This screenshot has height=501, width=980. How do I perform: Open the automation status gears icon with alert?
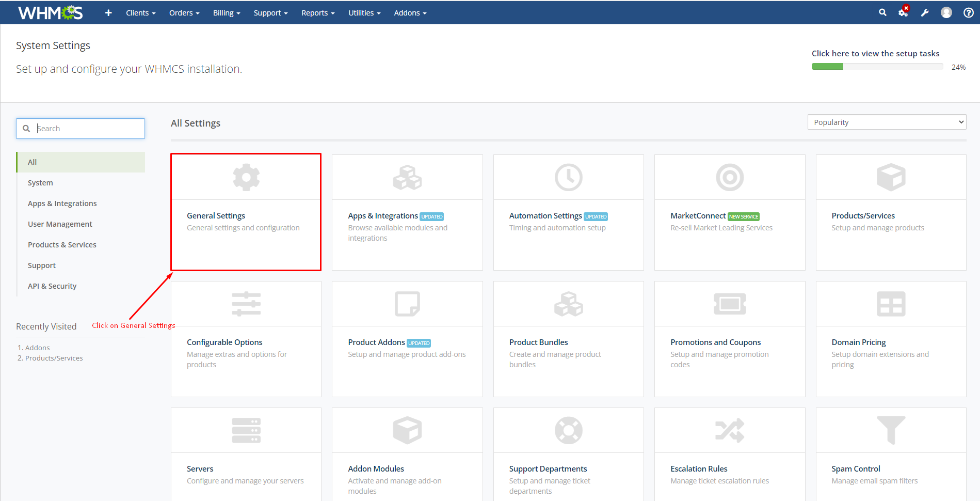tap(903, 12)
